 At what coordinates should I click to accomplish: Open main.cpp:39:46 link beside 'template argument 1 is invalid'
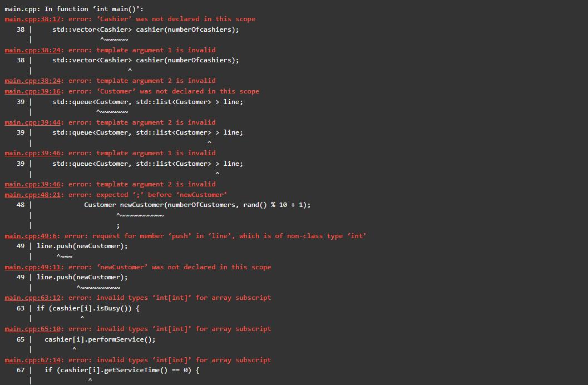pyautogui.click(x=32, y=154)
